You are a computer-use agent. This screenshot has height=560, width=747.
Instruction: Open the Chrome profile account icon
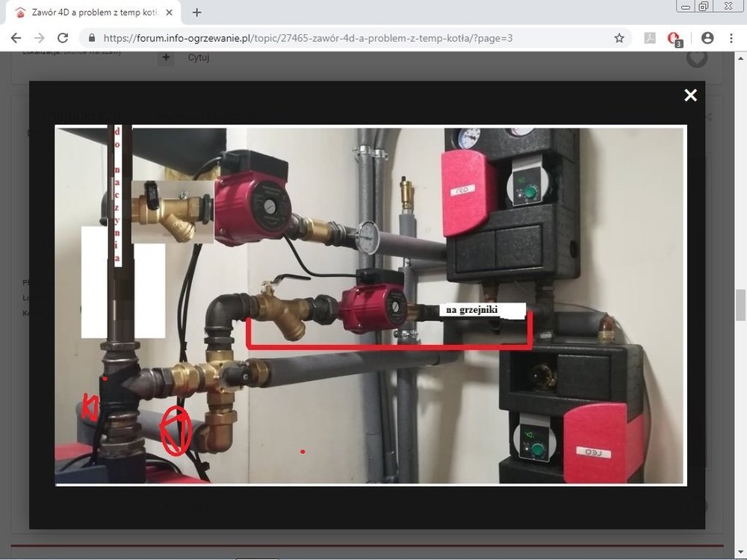coord(707,38)
